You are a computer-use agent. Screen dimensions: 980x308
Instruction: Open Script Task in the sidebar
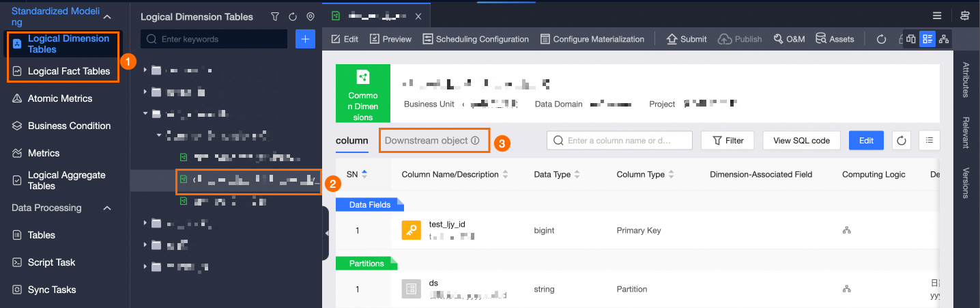[52, 262]
